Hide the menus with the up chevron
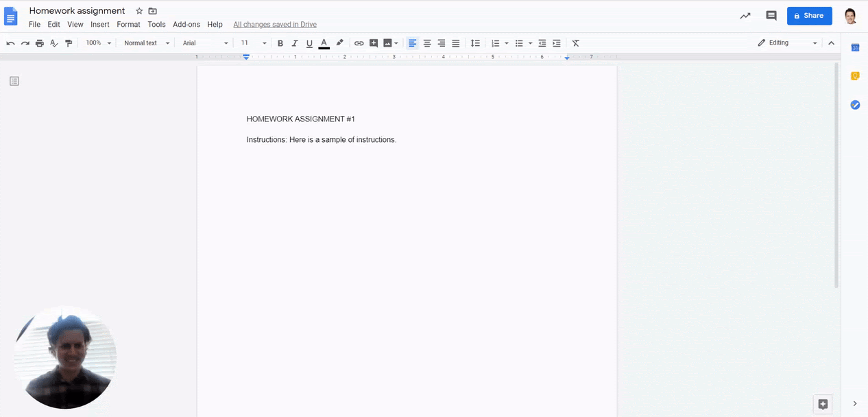 click(x=832, y=43)
